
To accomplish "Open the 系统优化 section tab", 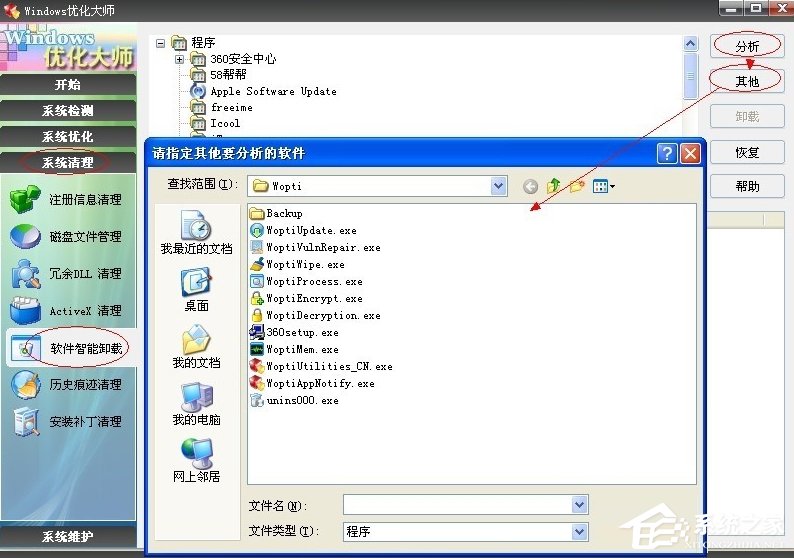I will coord(68,136).
